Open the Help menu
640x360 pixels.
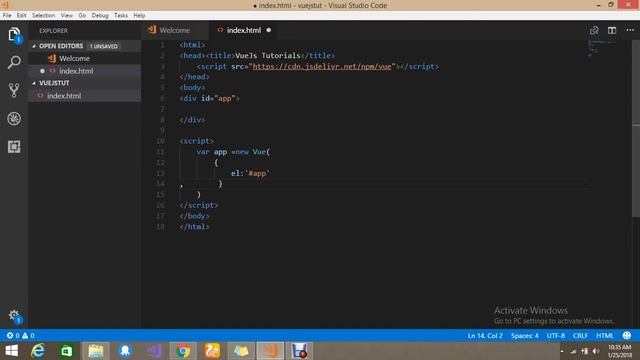pos(139,16)
